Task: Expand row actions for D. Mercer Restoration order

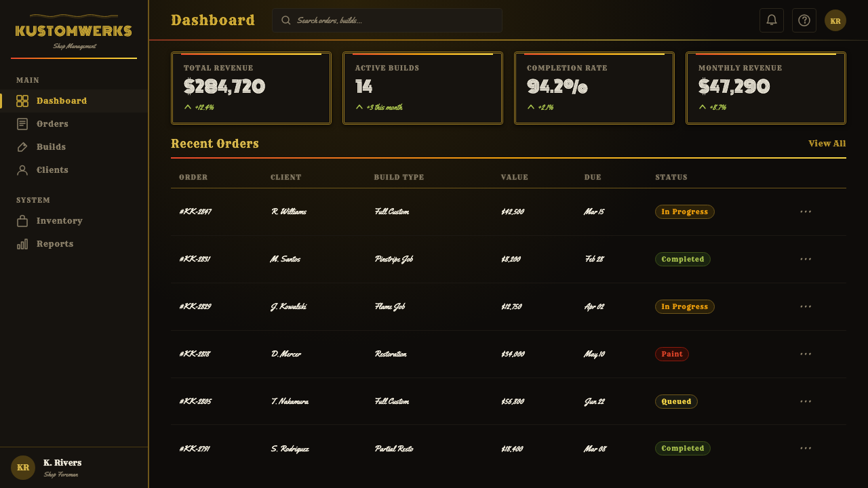Action: (806, 354)
